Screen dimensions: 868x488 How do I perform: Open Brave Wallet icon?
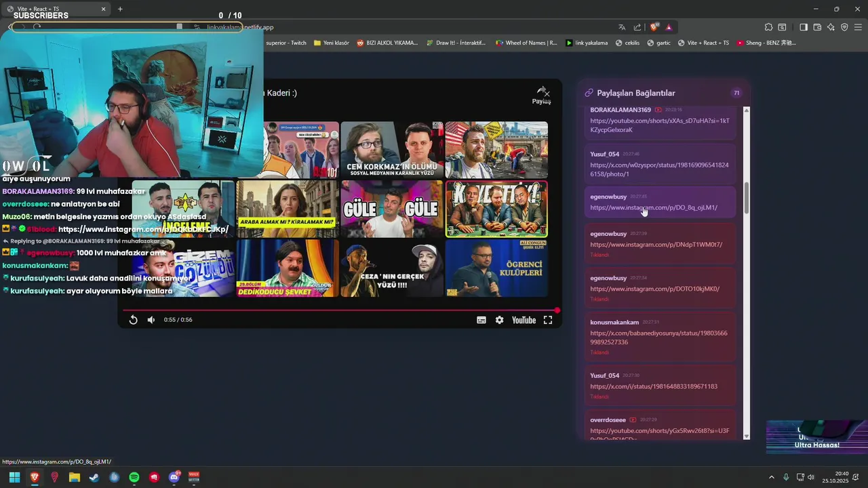pyautogui.click(x=817, y=27)
